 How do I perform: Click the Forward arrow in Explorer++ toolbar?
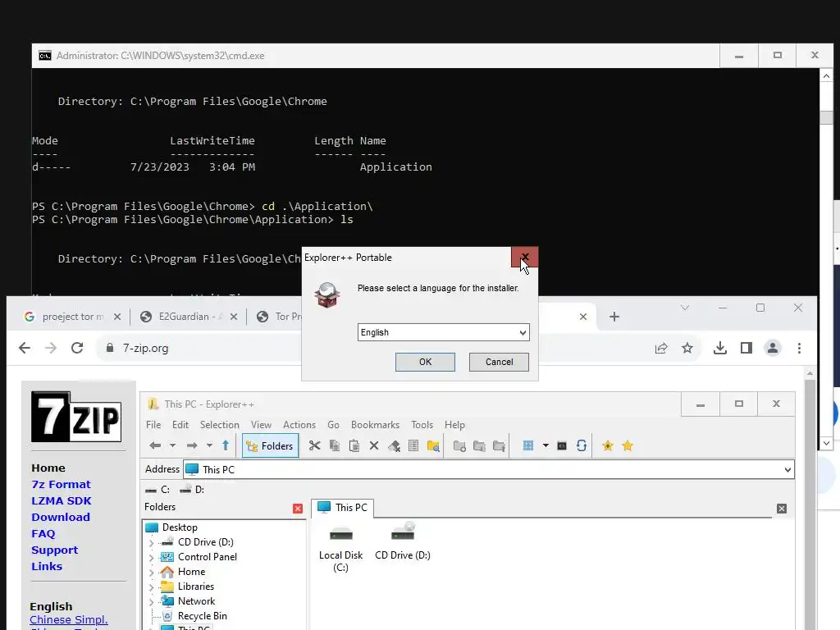(192, 445)
